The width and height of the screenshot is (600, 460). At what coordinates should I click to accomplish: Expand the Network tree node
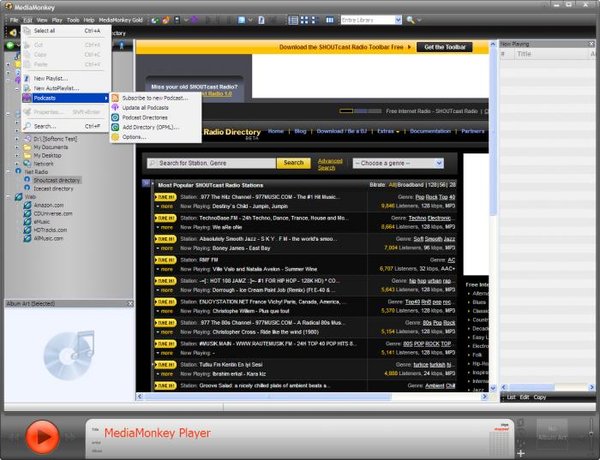tap(17, 163)
